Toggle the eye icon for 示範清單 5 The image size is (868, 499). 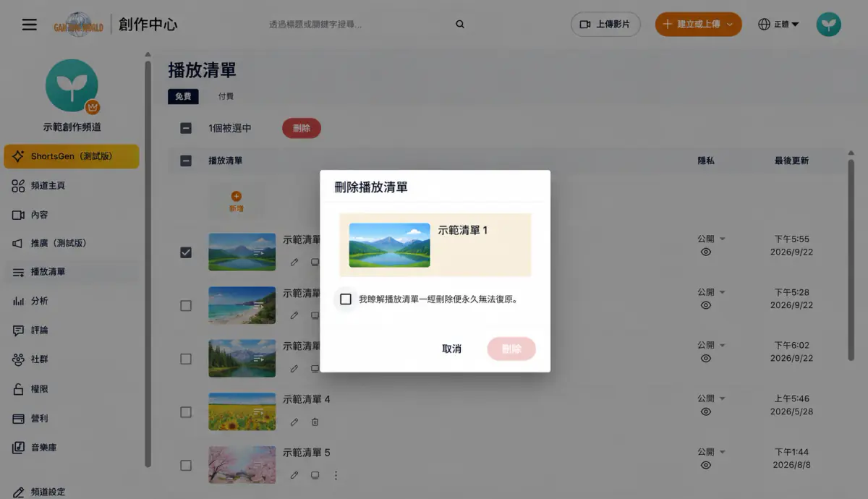(706, 465)
